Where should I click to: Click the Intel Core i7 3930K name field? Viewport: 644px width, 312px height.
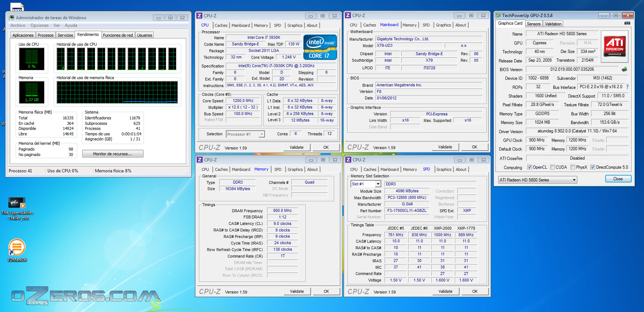(264, 37)
